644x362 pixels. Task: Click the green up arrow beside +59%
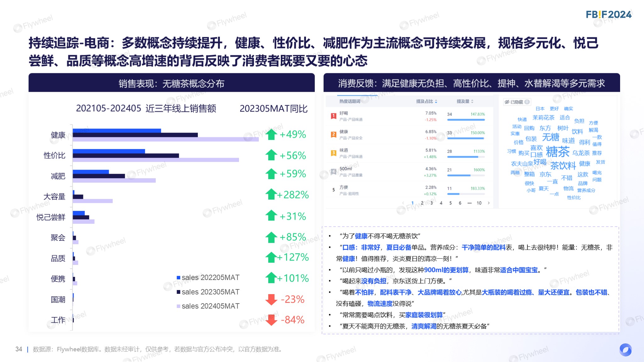point(271,174)
